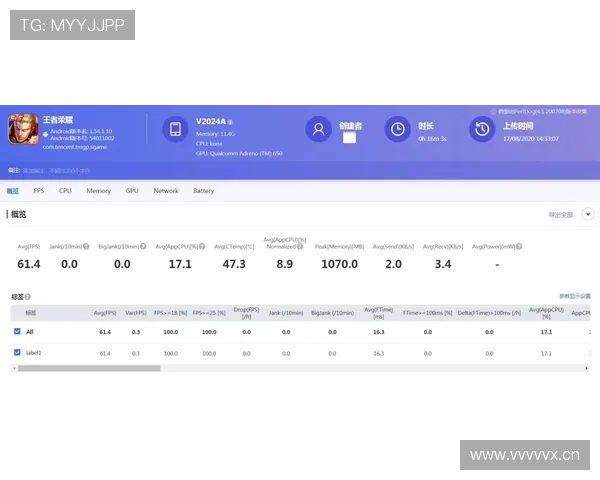Click help icon beside the 标签 heading
This screenshot has height=480, width=600.
[x=28, y=297]
